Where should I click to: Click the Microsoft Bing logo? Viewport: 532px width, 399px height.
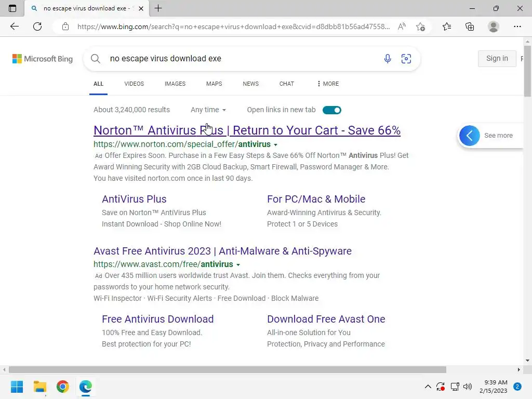pos(43,59)
